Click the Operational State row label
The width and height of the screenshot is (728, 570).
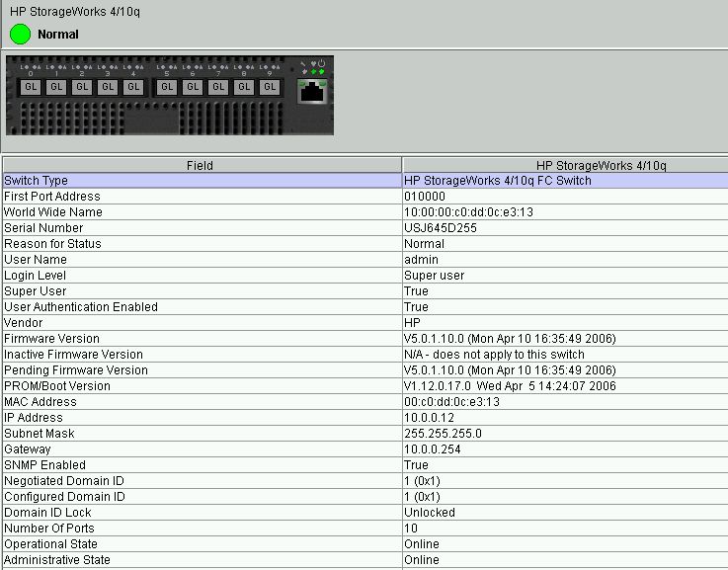coord(50,543)
